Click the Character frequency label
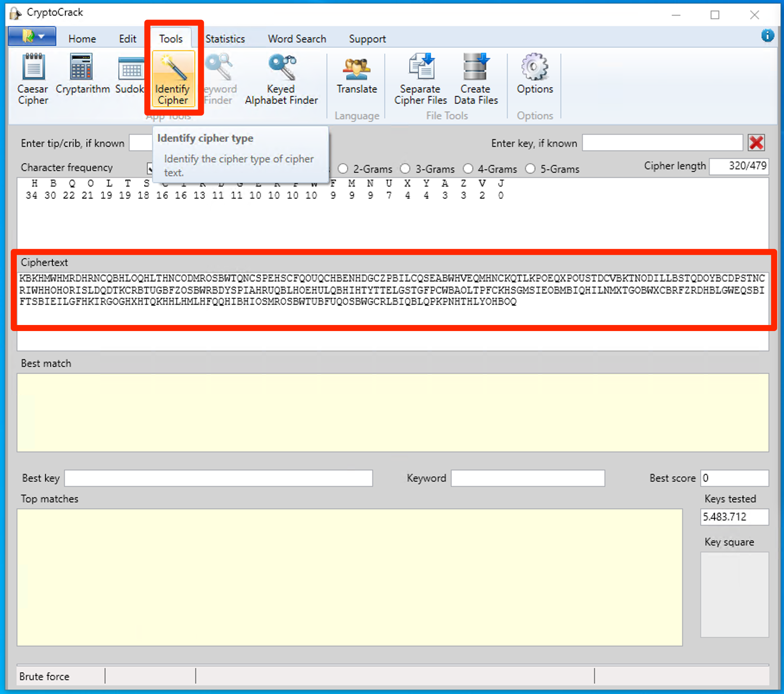The height and width of the screenshot is (694, 784). [66, 167]
